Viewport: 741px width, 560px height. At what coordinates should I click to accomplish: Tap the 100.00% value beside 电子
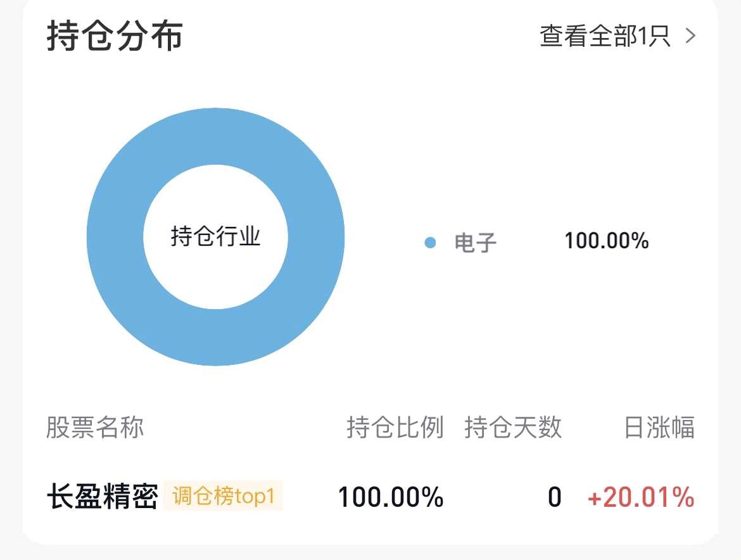pos(606,241)
